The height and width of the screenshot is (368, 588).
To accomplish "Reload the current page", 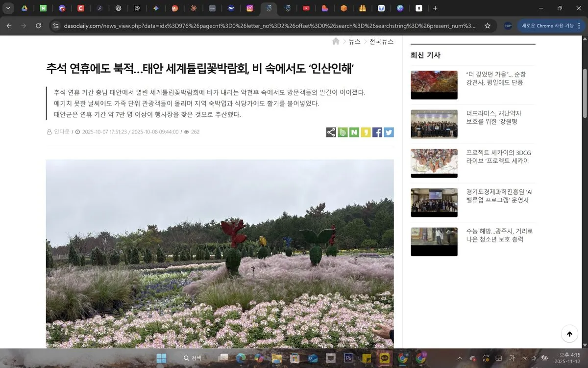I will [38, 26].
